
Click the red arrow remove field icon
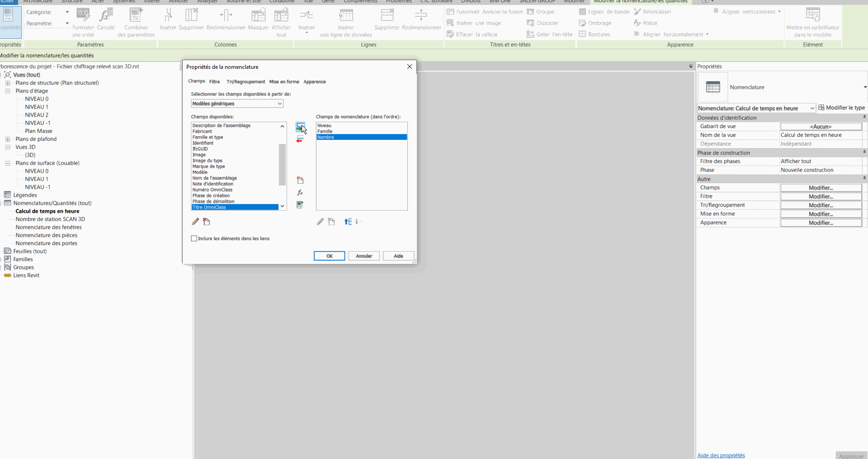click(299, 139)
